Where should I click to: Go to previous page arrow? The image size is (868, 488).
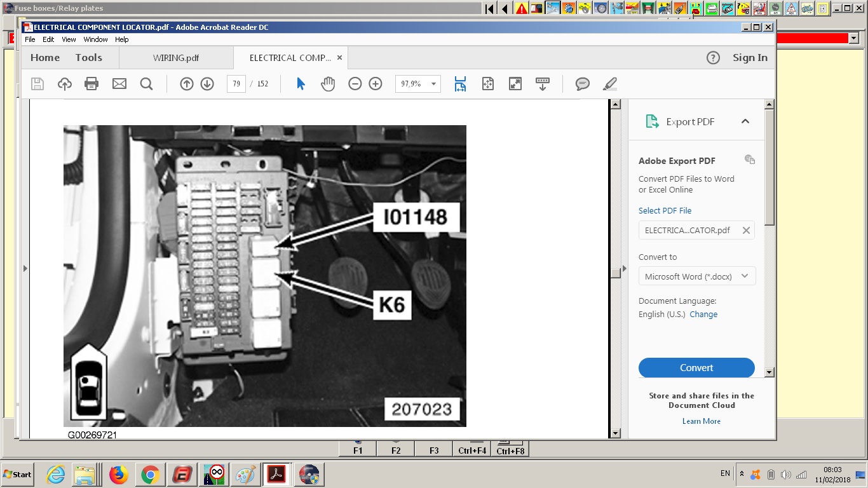pos(186,84)
